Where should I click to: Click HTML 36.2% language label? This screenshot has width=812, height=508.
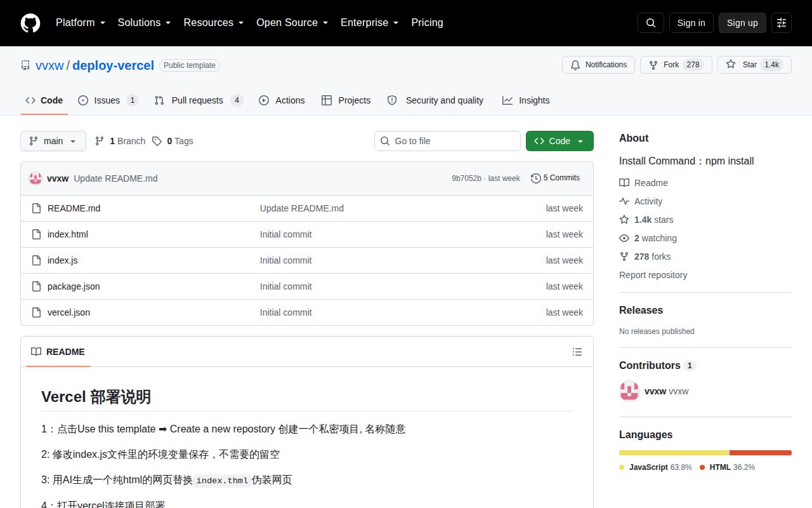727,467
